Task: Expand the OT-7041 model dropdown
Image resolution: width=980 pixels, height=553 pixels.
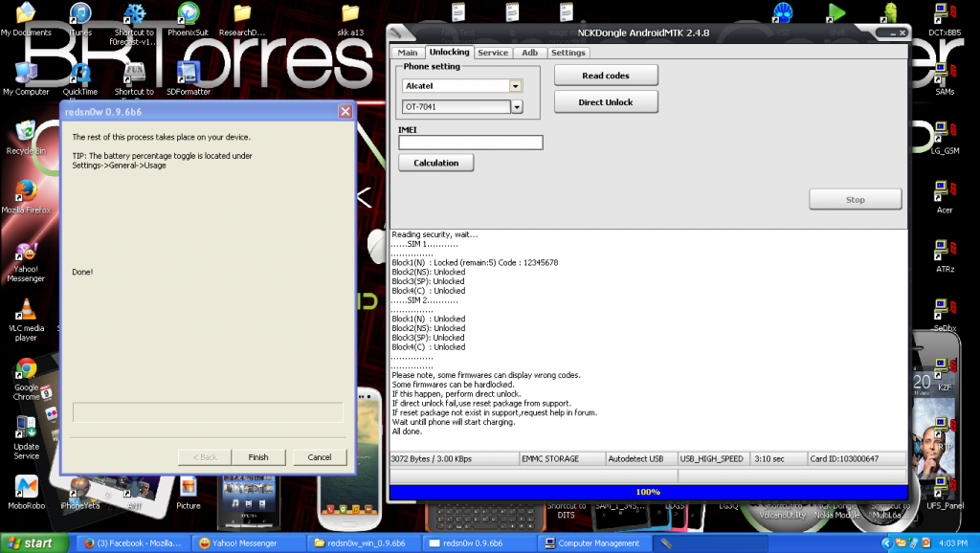Action: click(x=517, y=107)
